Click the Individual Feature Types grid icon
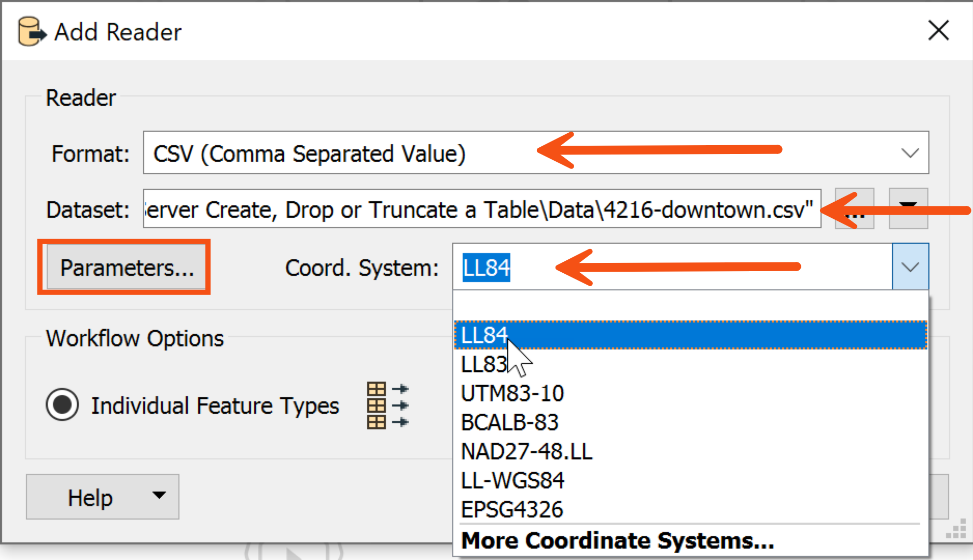Screen dimensions: 973x560 click(387, 405)
